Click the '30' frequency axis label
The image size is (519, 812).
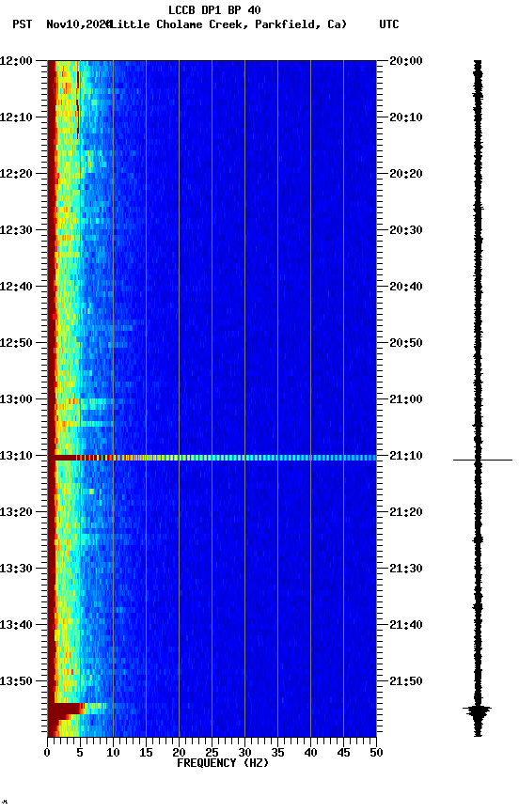pyautogui.click(x=244, y=753)
